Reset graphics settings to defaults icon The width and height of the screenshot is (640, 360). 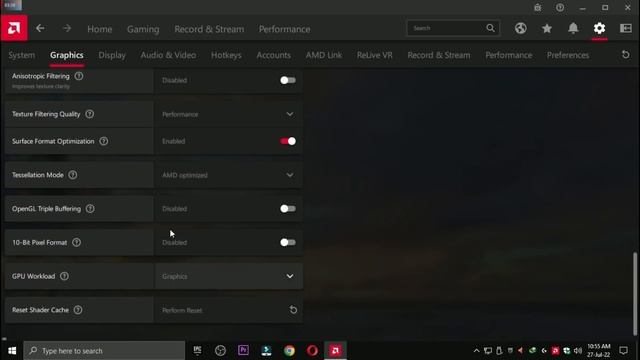click(x=625, y=55)
